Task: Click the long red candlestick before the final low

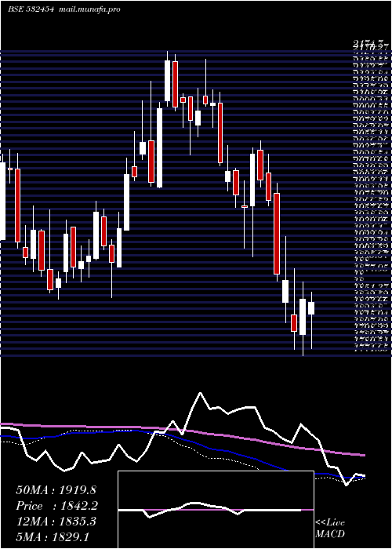Action: click(x=277, y=234)
